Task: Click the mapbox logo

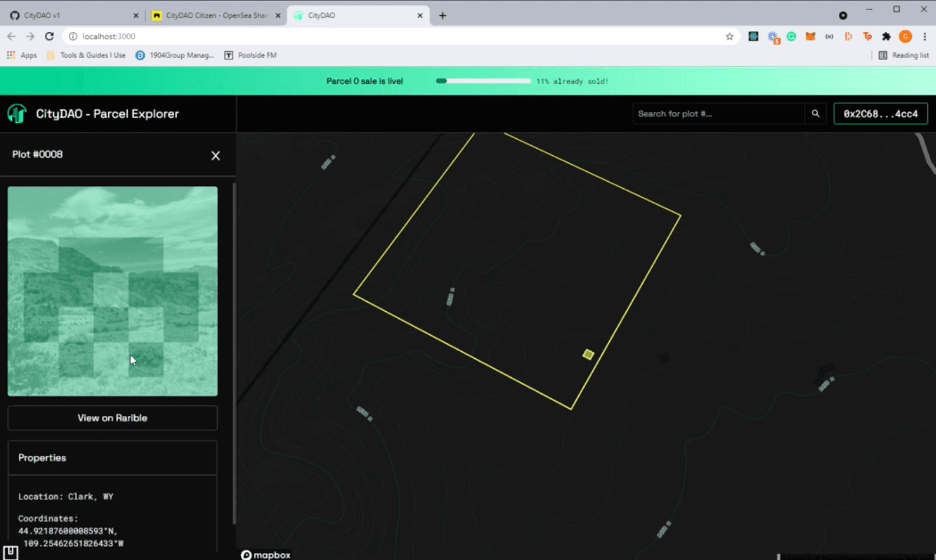Action: click(265, 555)
